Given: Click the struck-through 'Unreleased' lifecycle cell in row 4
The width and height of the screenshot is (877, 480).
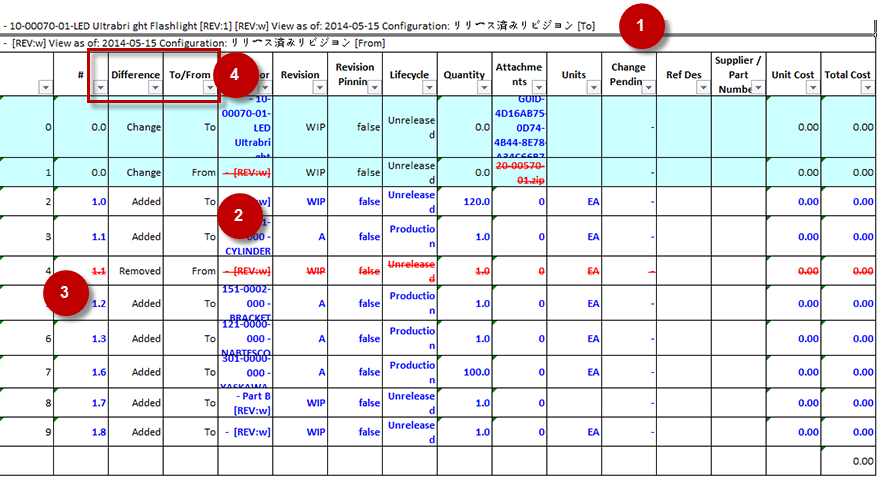Looking at the screenshot, I should coord(410,271).
